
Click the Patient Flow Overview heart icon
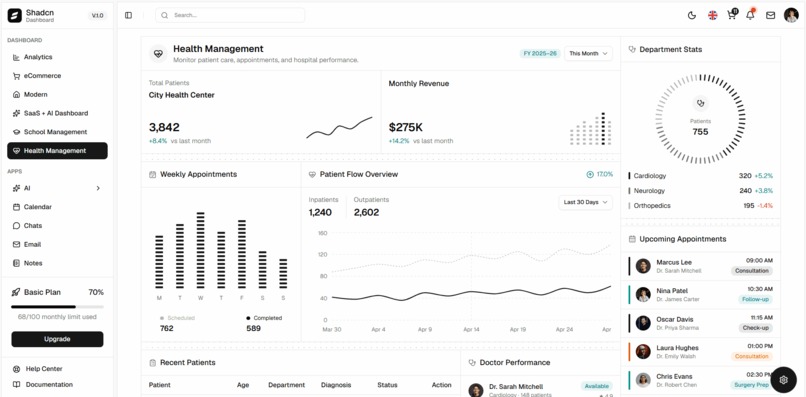point(312,174)
